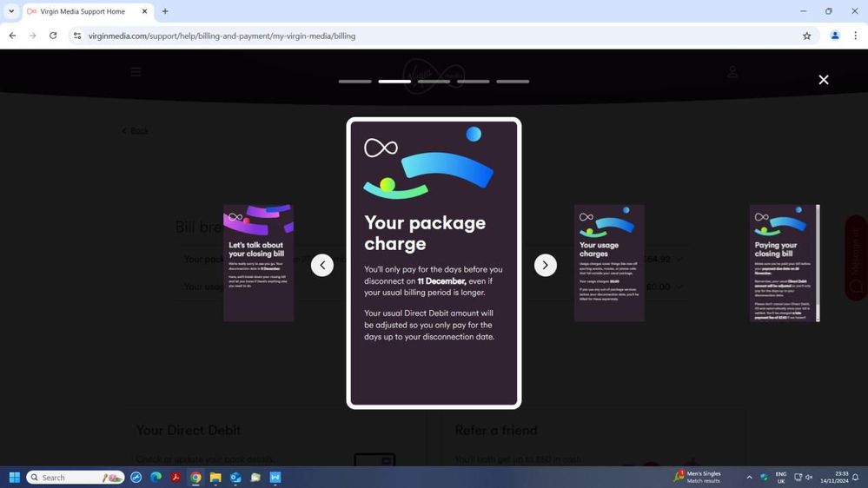Open the 'Your usage charges' card
This screenshot has width=868, height=488.
point(609,263)
